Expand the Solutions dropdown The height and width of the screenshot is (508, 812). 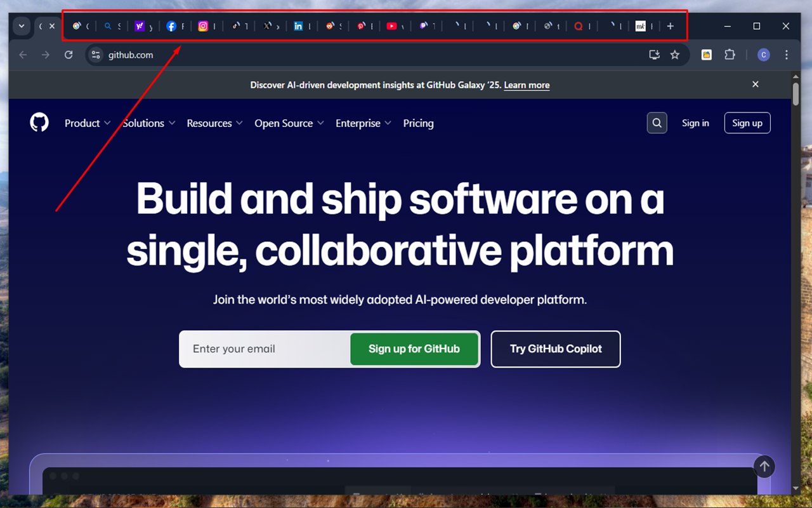(x=148, y=123)
